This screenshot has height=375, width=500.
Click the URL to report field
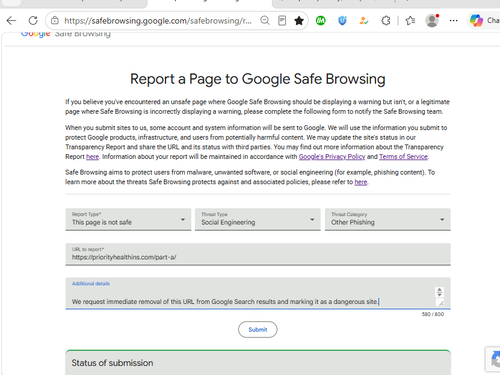[x=258, y=254]
